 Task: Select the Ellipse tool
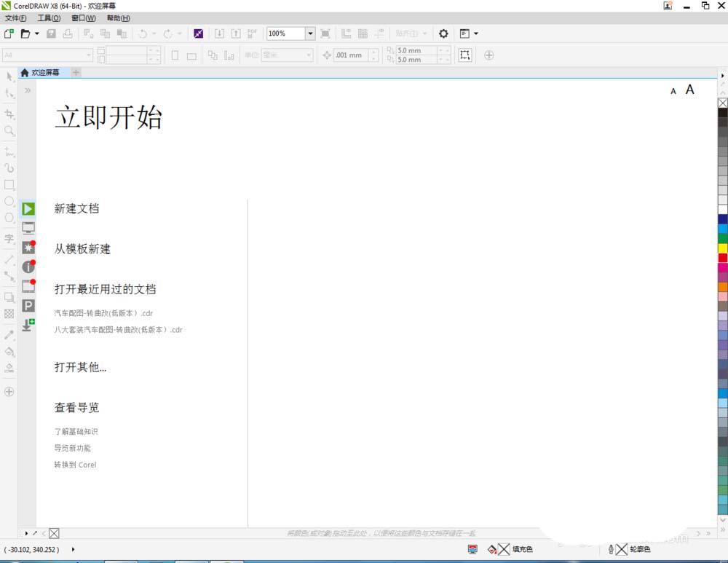[x=9, y=201]
